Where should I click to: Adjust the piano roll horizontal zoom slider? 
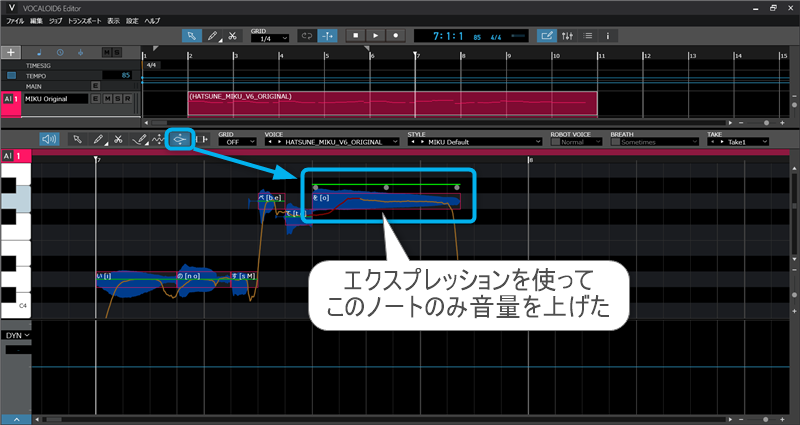click(765, 419)
